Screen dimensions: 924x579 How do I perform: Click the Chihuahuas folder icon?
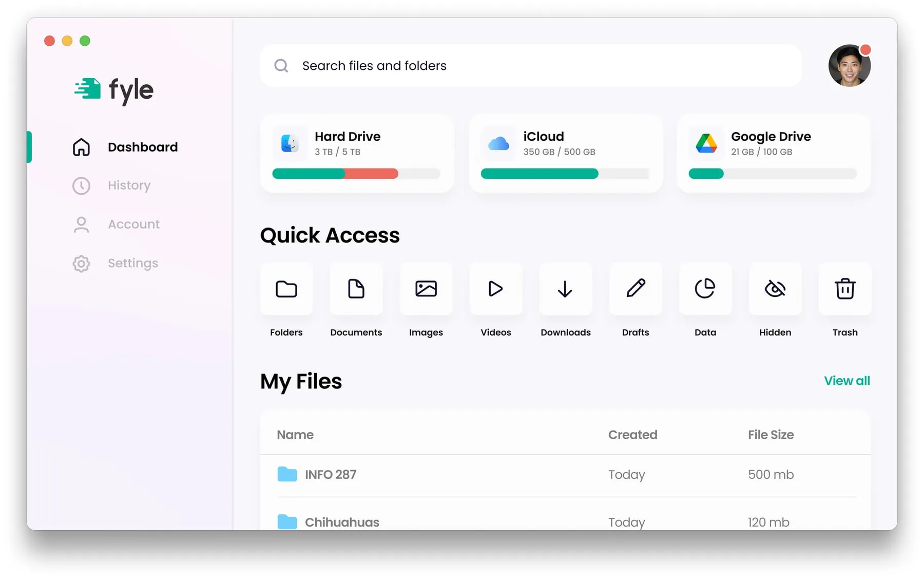(x=287, y=521)
